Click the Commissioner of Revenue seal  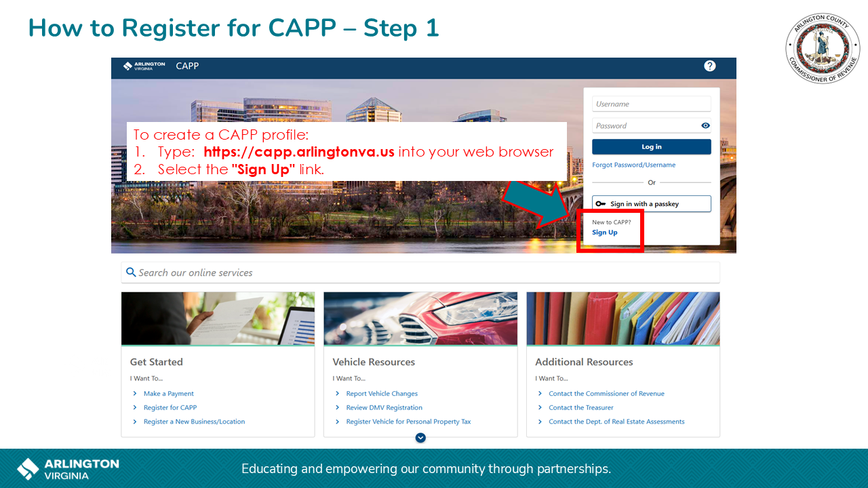pyautogui.click(x=823, y=48)
